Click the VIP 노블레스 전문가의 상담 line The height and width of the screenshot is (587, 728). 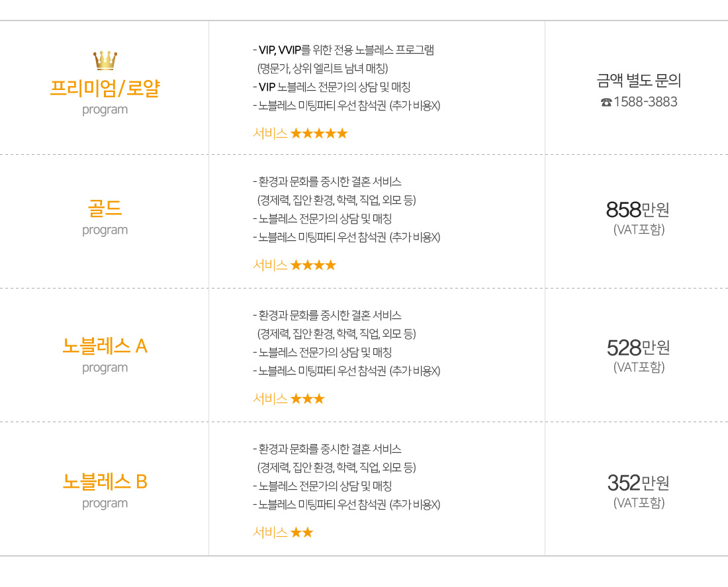332,87
